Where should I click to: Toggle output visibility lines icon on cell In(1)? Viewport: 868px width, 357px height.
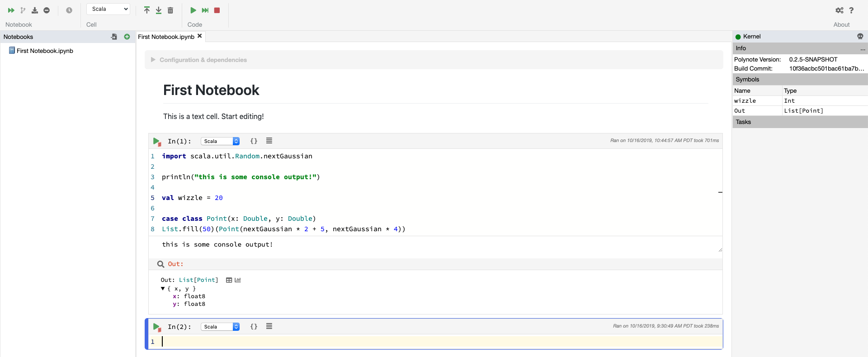click(269, 141)
